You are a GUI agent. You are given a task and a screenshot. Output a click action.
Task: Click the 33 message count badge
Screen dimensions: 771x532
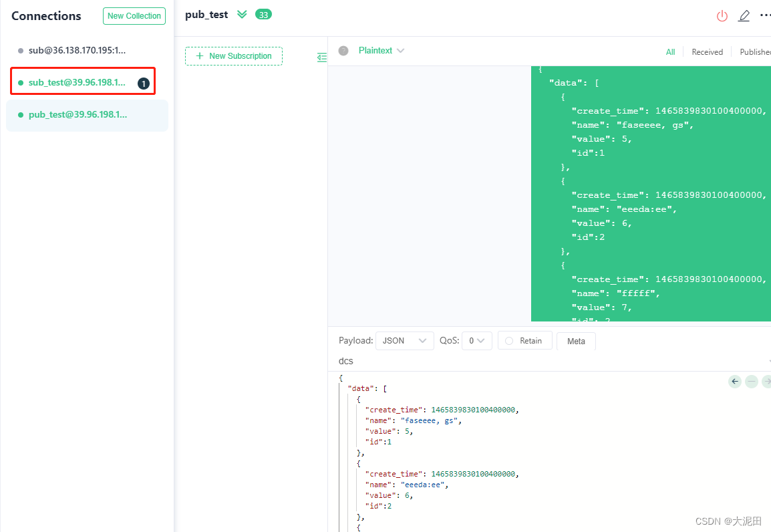click(263, 15)
